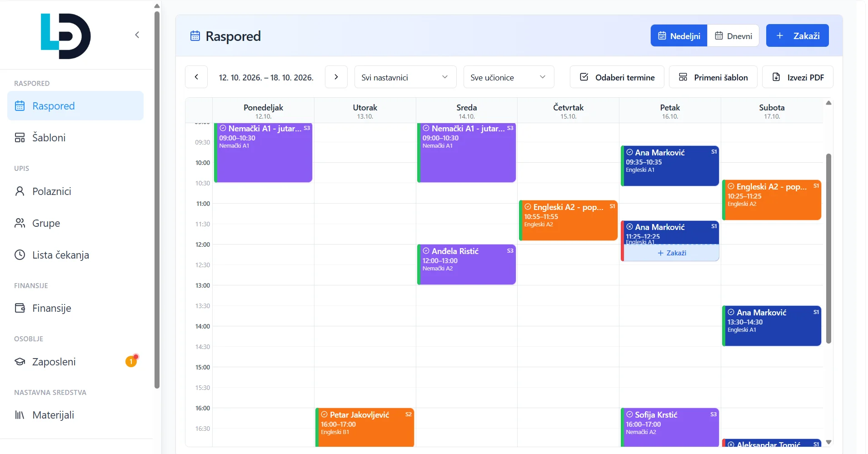Open Anđela Ristić 12:00–13:00 lesson

pos(467,264)
